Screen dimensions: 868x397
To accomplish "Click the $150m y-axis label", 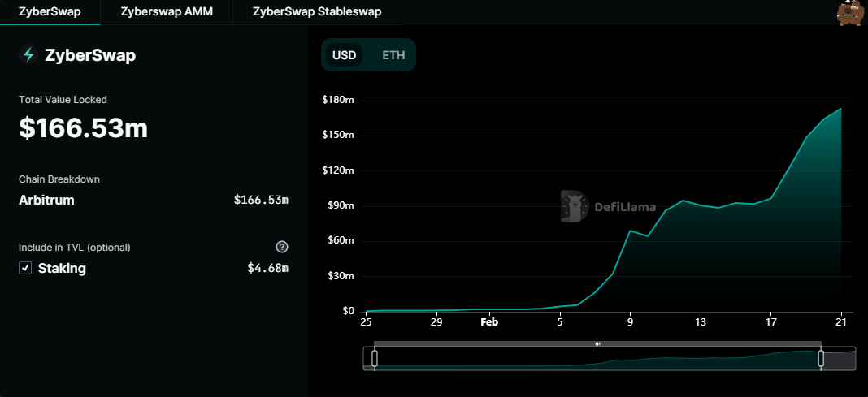I will point(337,136).
